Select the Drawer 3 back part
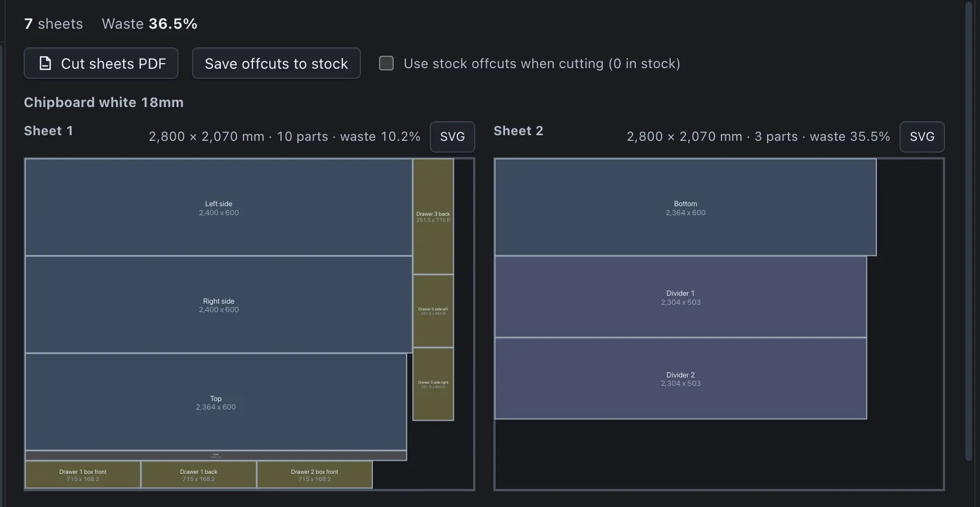The width and height of the screenshot is (980, 507). click(433, 217)
